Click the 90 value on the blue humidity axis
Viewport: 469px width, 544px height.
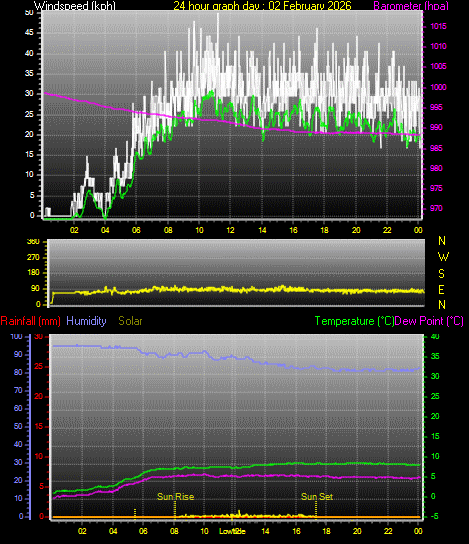click(18, 355)
